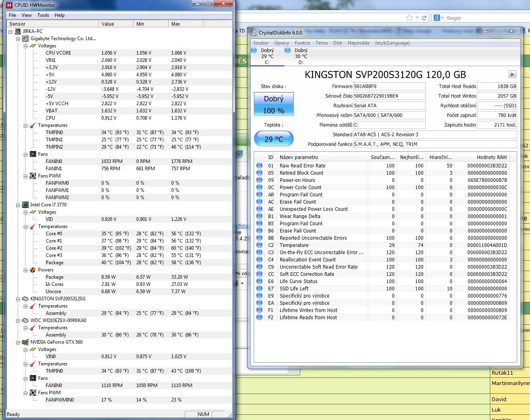This screenshot has height=420, width=530.
Task: Click the Google search engine icon
Action: [x=437, y=18]
